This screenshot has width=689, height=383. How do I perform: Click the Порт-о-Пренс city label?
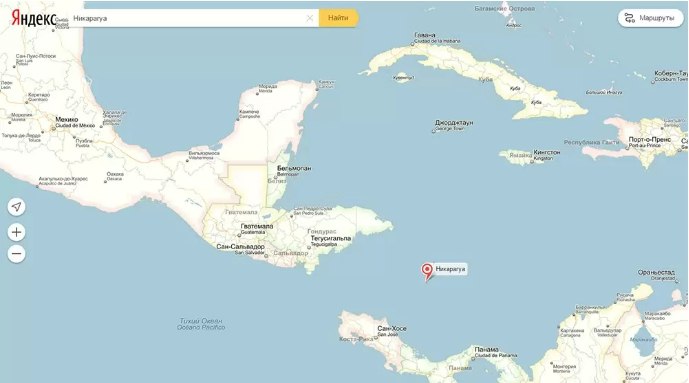(650, 139)
